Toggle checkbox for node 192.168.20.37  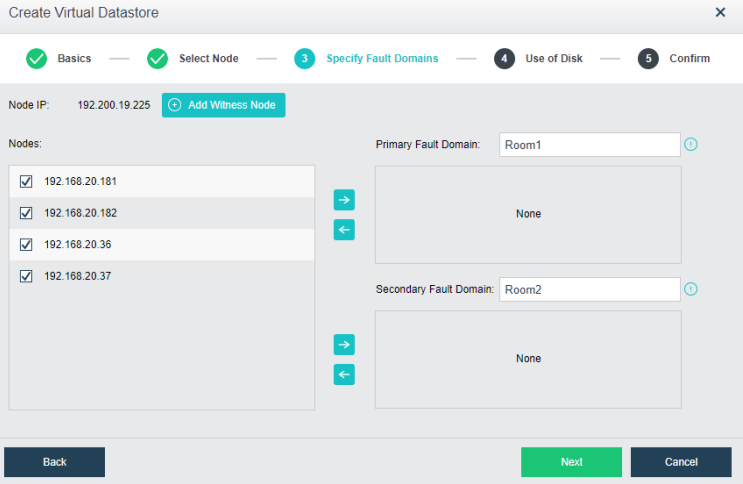[27, 276]
